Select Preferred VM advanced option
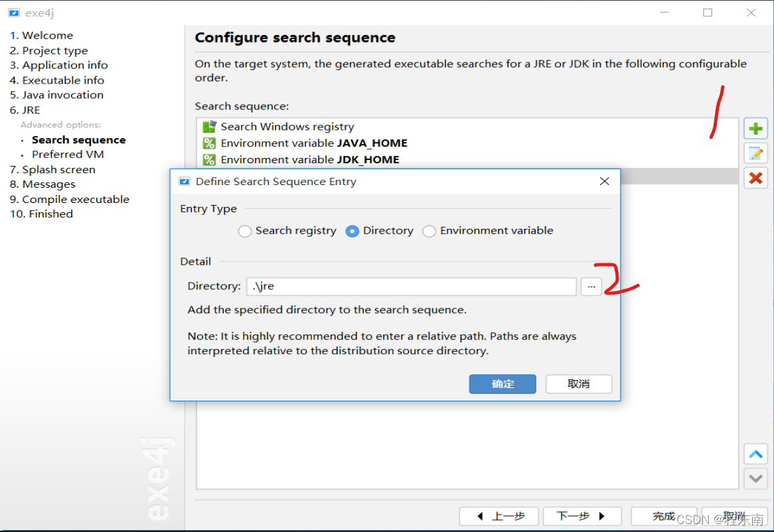The height and width of the screenshot is (532, 774). coord(68,155)
